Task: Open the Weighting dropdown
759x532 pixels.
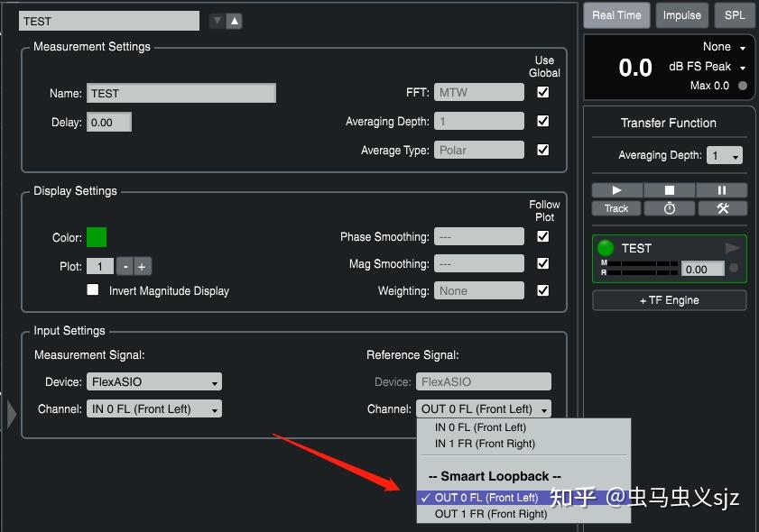Action: pyautogui.click(x=479, y=290)
